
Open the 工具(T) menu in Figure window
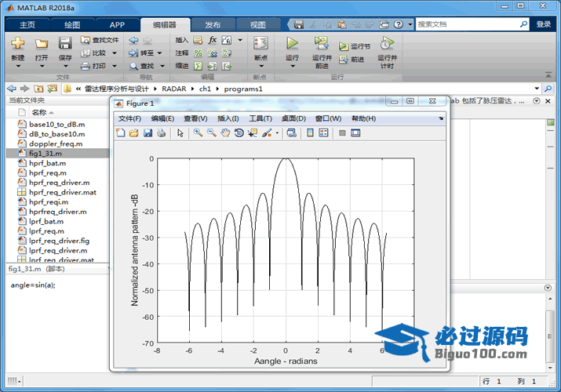pos(260,118)
